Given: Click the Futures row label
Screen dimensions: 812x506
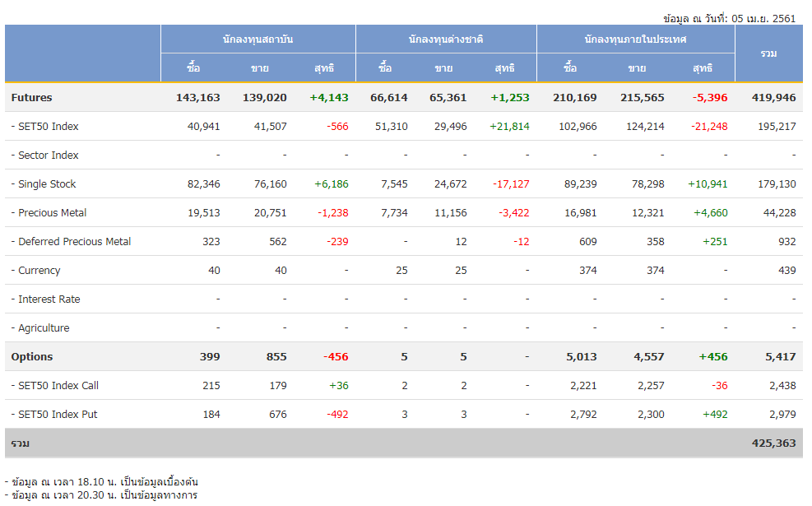Looking at the screenshot, I should [x=31, y=97].
